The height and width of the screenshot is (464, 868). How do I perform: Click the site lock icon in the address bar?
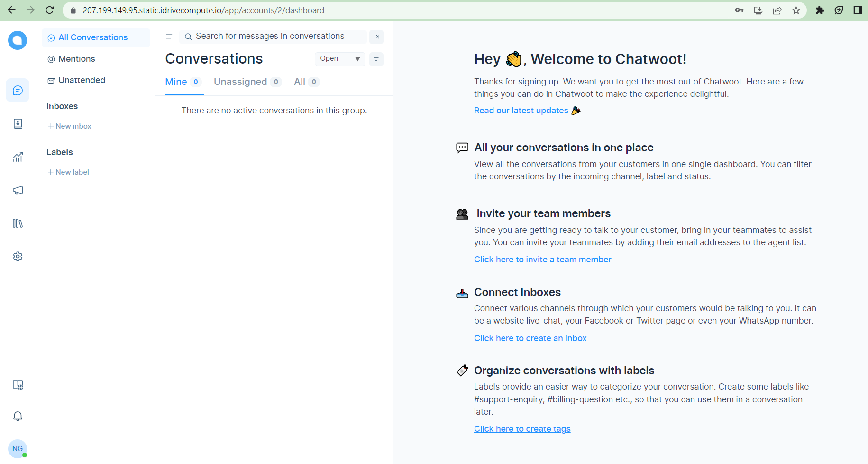(73, 10)
